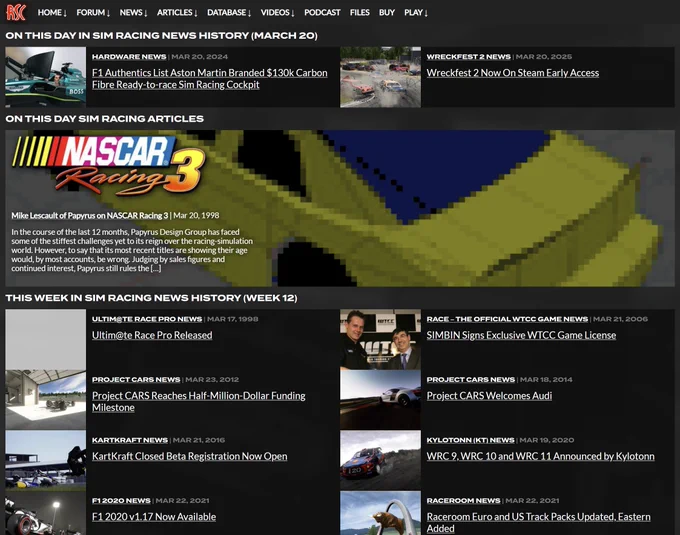Expand the NEWS menu
Image resolution: width=680 pixels, height=535 pixels.
pyautogui.click(x=134, y=13)
